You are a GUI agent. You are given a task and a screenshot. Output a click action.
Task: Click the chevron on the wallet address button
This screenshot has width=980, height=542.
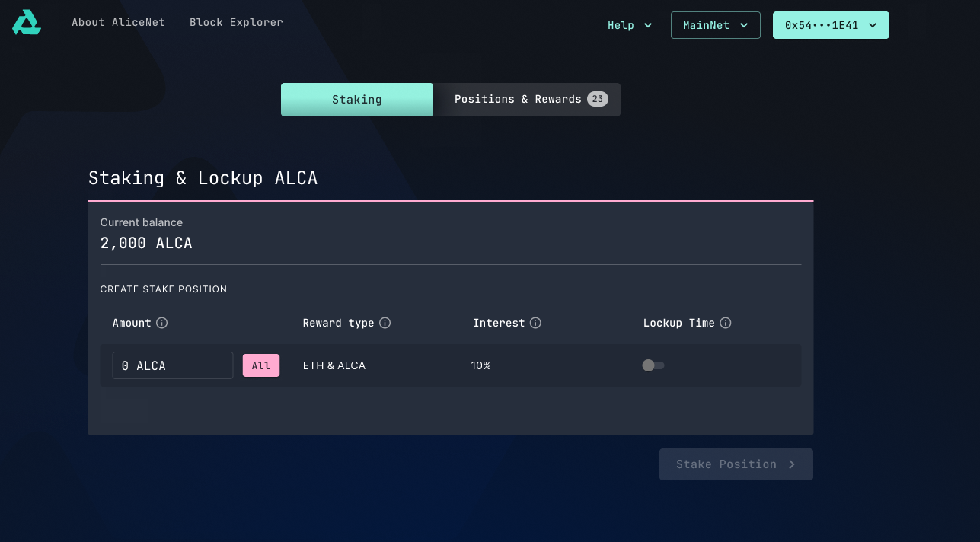point(873,24)
